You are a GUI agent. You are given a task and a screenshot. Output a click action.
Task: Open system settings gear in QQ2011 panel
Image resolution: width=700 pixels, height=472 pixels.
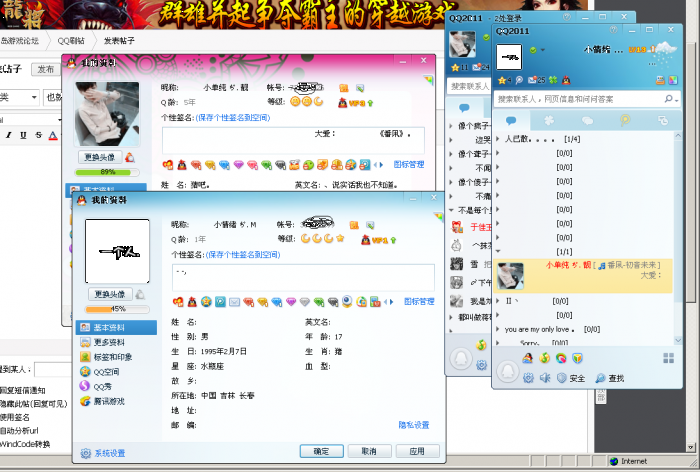528,378
